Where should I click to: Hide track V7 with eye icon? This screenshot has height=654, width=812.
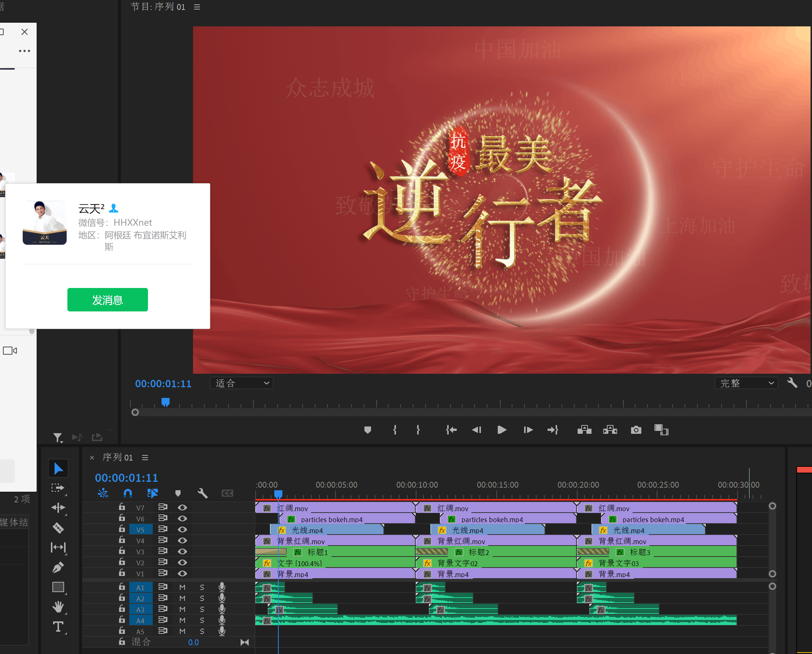tap(182, 507)
